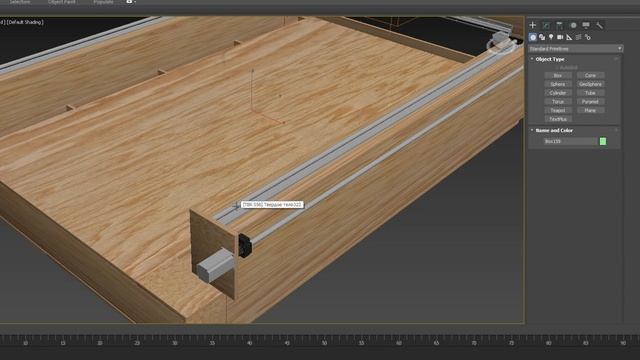Image resolution: width=640 pixels, height=360 pixels.
Task: Switch to the Modify panel tab
Action: click(x=546, y=25)
